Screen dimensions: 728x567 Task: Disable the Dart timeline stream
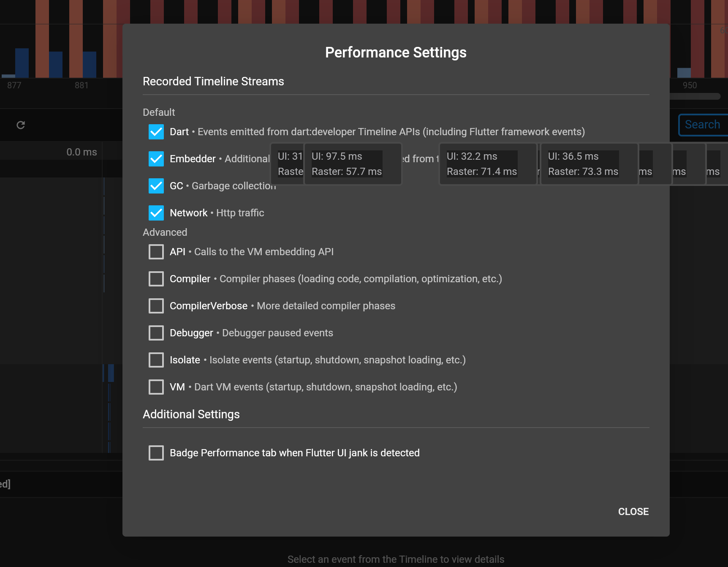pyautogui.click(x=156, y=132)
